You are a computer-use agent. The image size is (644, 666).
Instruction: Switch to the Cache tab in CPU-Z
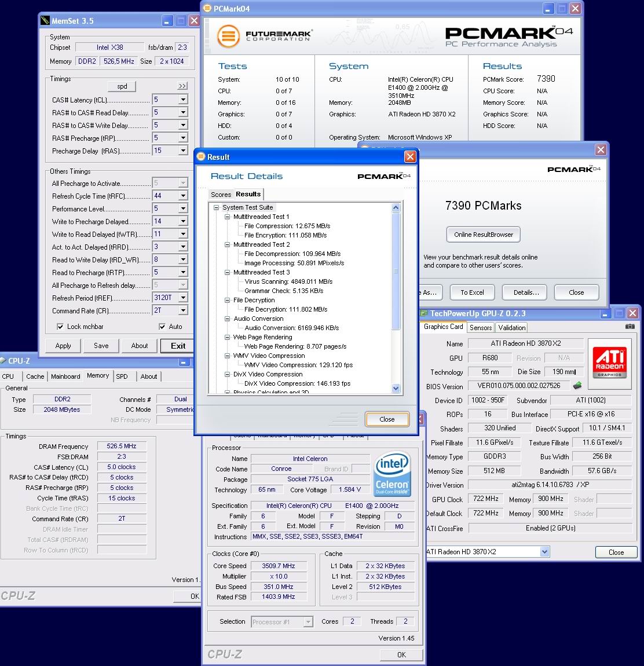coord(35,376)
